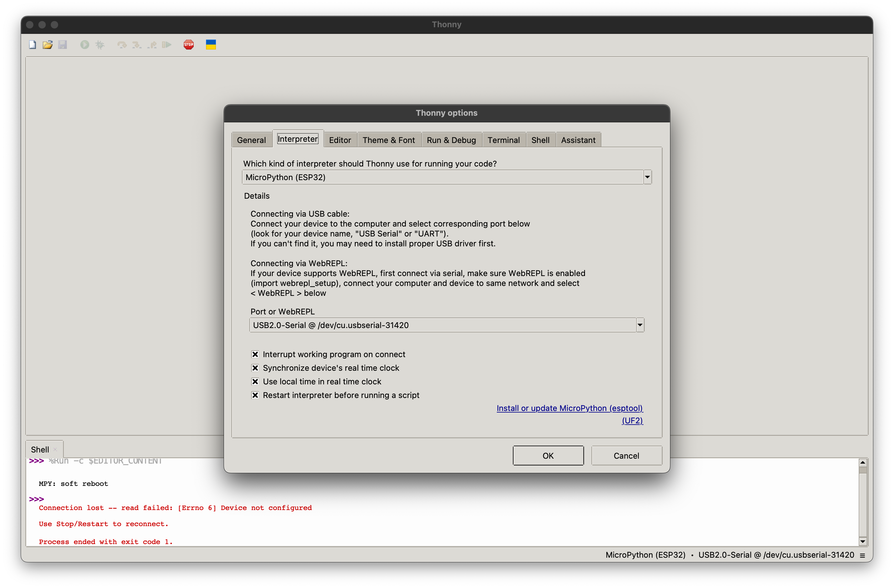Expand the interpreter kind dropdown arrow
This screenshot has width=894, height=588.
tap(647, 177)
